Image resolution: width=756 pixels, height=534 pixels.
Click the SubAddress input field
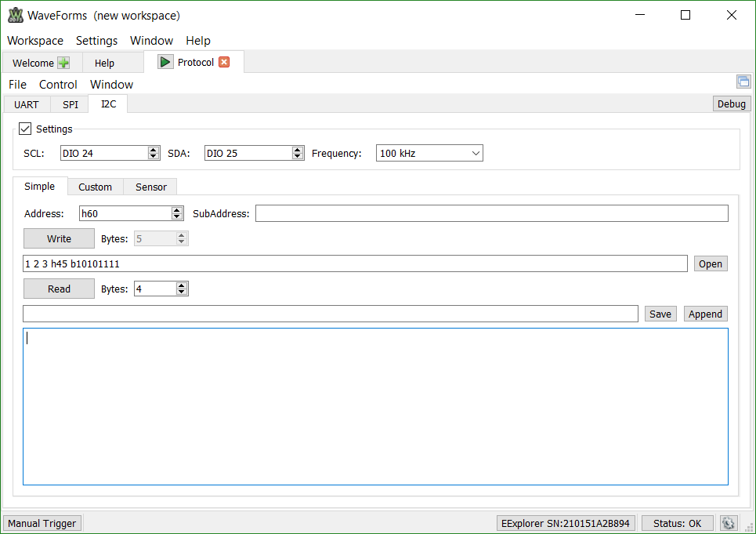[x=492, y=214]
